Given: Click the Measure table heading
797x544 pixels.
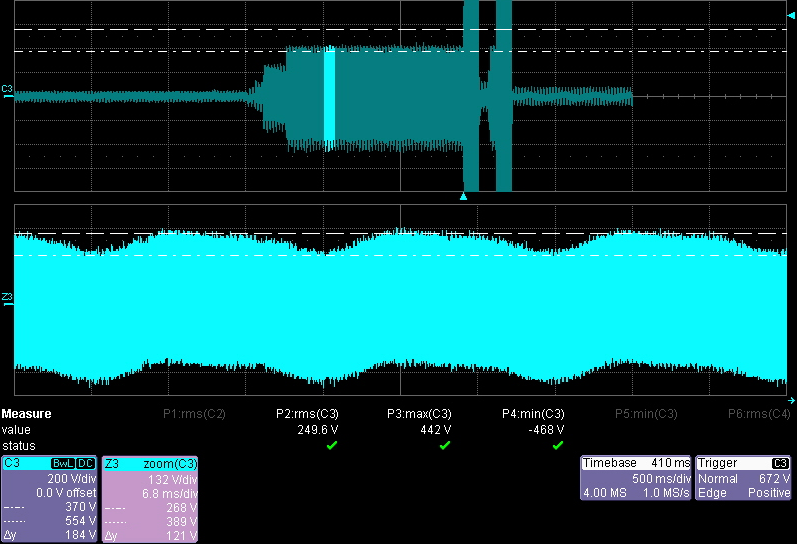Looking at the screenshot, I should point(27,414).
